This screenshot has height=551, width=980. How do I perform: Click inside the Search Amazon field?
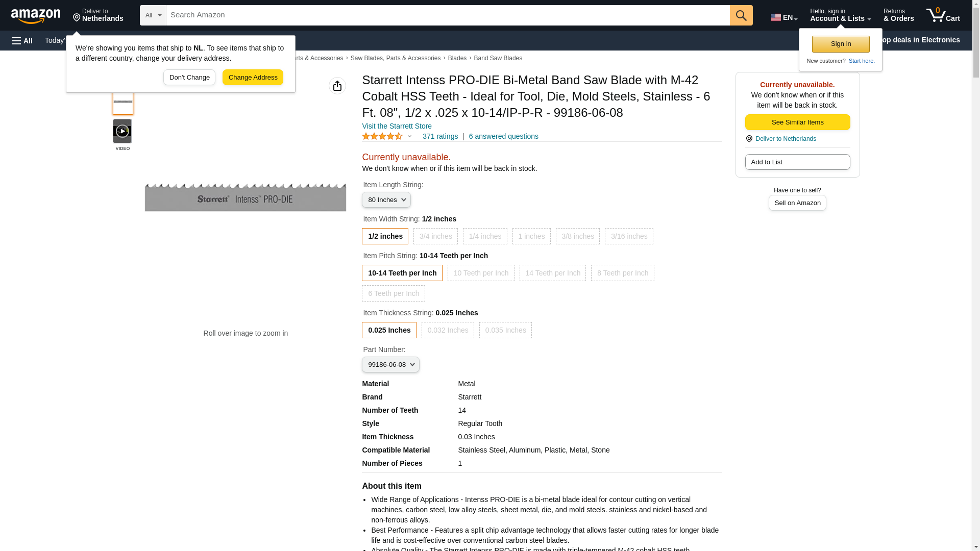pos(448,15)
